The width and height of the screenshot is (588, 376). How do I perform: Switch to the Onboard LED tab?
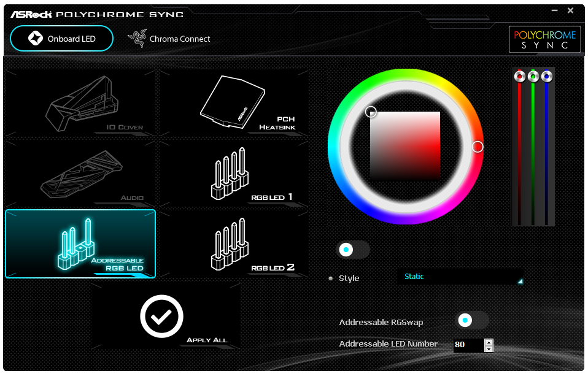(61, 39)
